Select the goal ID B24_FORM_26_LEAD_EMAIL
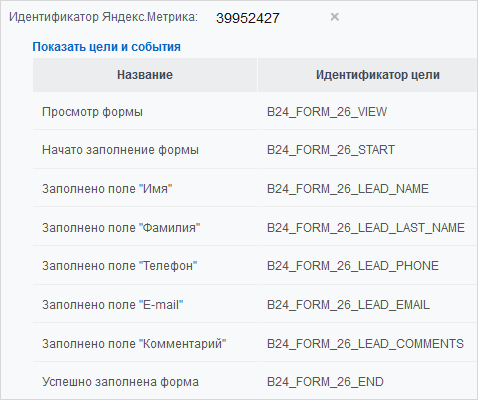The width and height of the screenshot is (478, 400). tap(348, 305)
